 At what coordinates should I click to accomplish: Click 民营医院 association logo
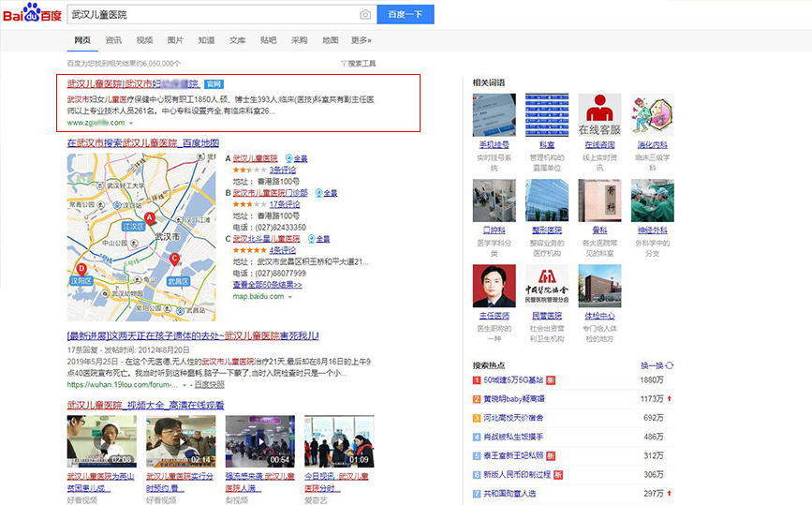click(x=547, y=286)
